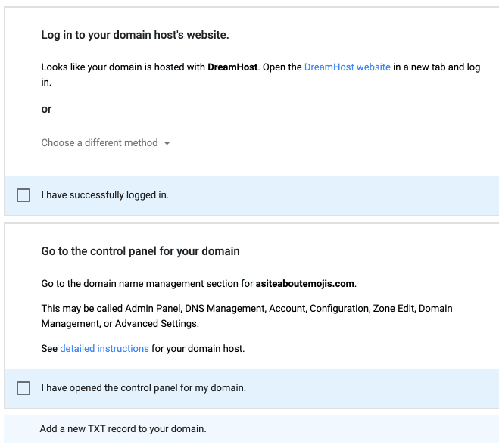Click the 'Go to the control panel' heading
The width and height of the screenshot is (499, 448).
[140, 251]
